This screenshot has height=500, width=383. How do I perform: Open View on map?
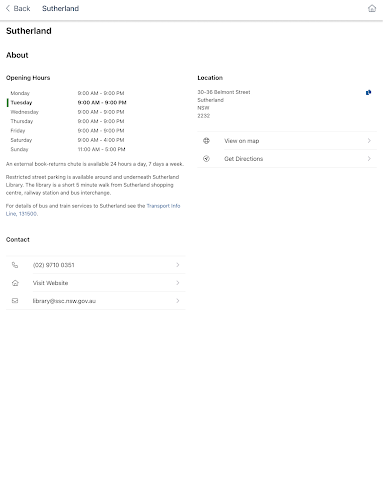(x=287, y=141)
